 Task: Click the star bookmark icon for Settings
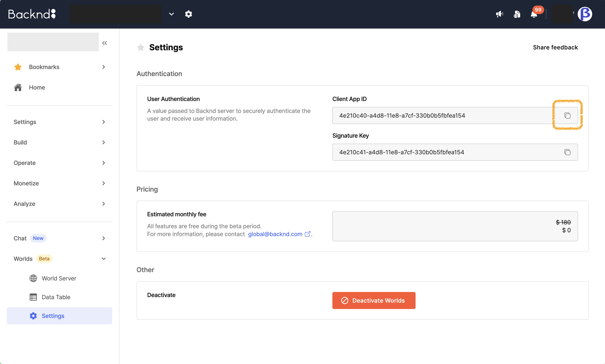[x=141, y=47]
